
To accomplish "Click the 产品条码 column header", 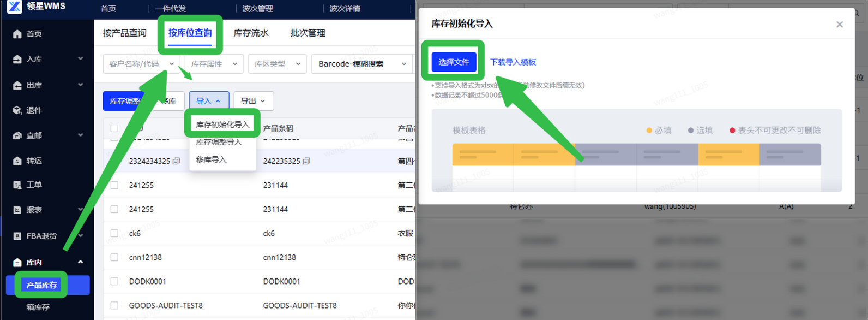I will pyautogui.click(x=279, y=128).
